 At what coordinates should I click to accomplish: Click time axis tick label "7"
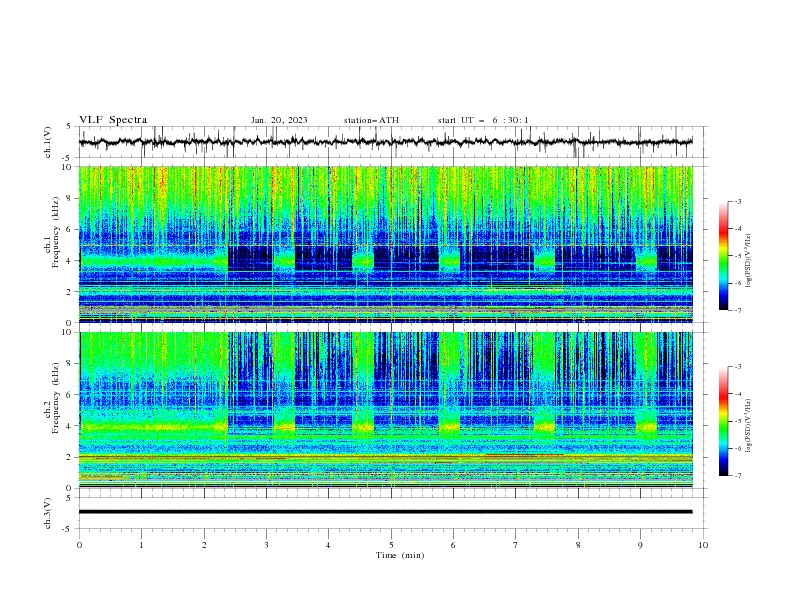516,545
